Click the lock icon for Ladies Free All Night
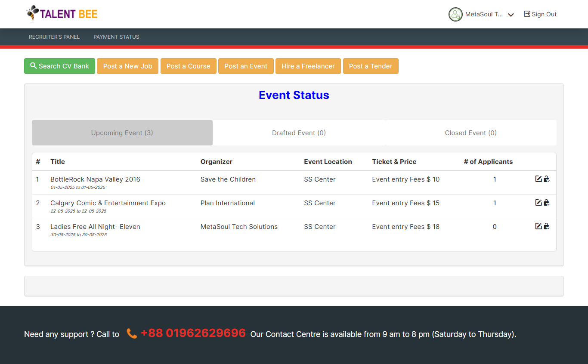 (x=546, y=226)
